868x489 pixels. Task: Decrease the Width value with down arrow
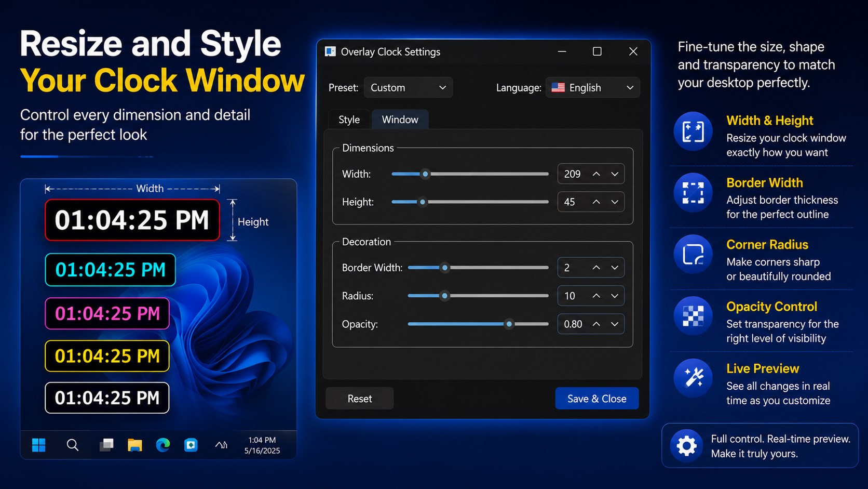(615, 174)
